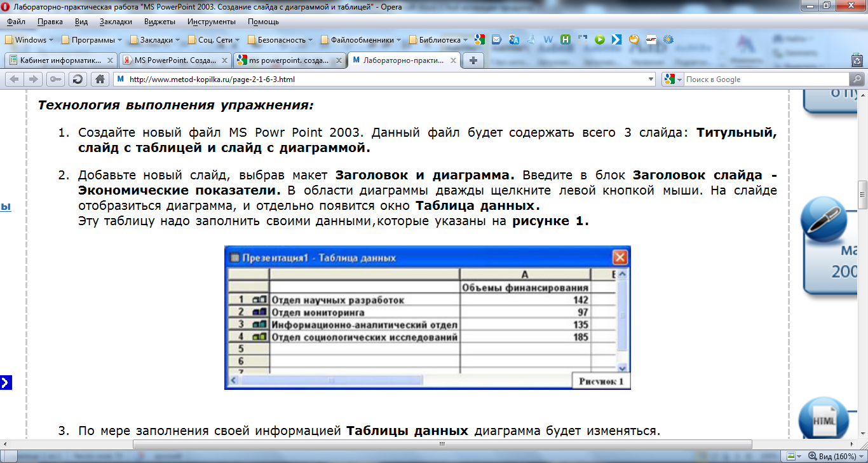Click the bold text 'Заголовок и диаграмма.'
The width and height of the screenshot is (868, 463).
(x=424, y=175)
